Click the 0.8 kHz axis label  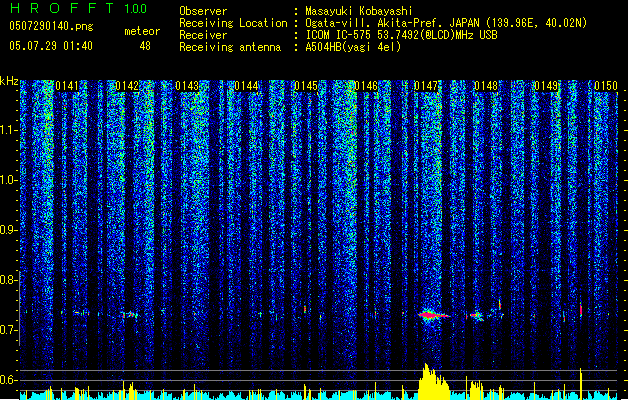8,280
